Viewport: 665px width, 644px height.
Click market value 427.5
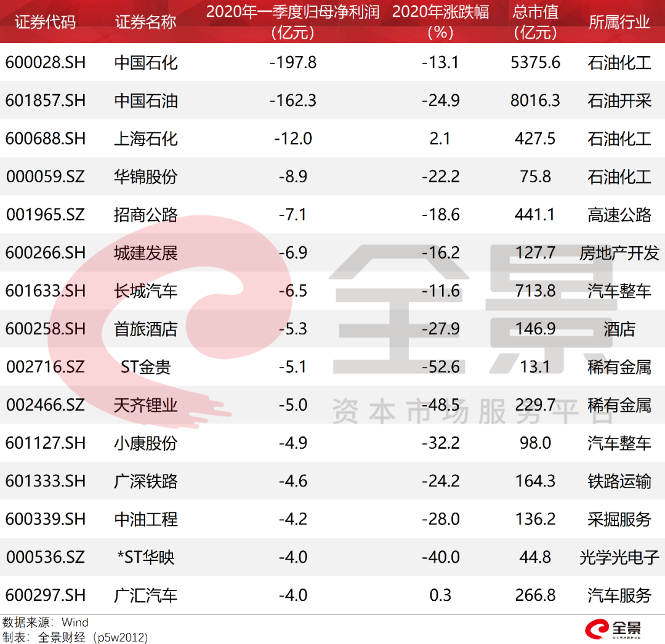coord(535,139)
